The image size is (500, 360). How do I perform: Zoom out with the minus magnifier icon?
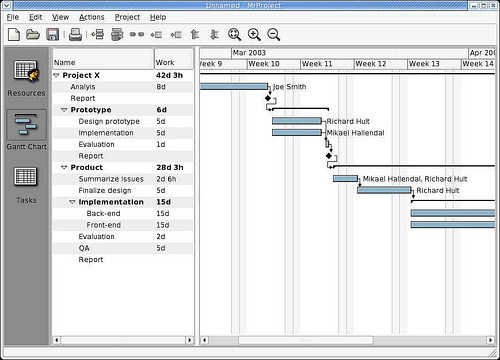273,34
